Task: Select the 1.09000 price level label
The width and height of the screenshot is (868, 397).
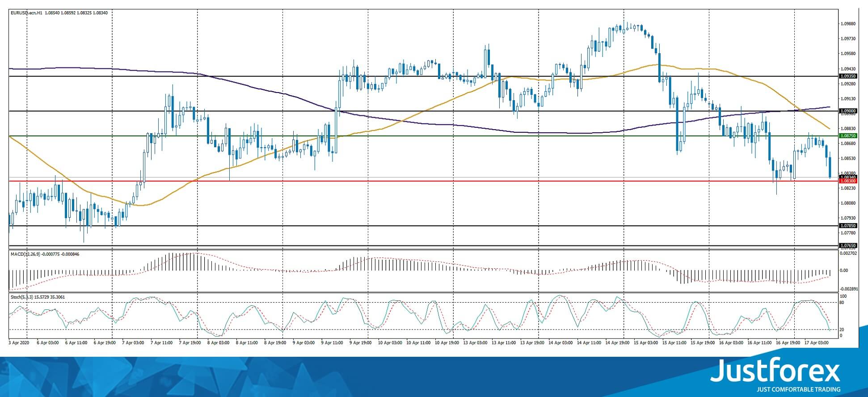Action: (x=848, y=111)
